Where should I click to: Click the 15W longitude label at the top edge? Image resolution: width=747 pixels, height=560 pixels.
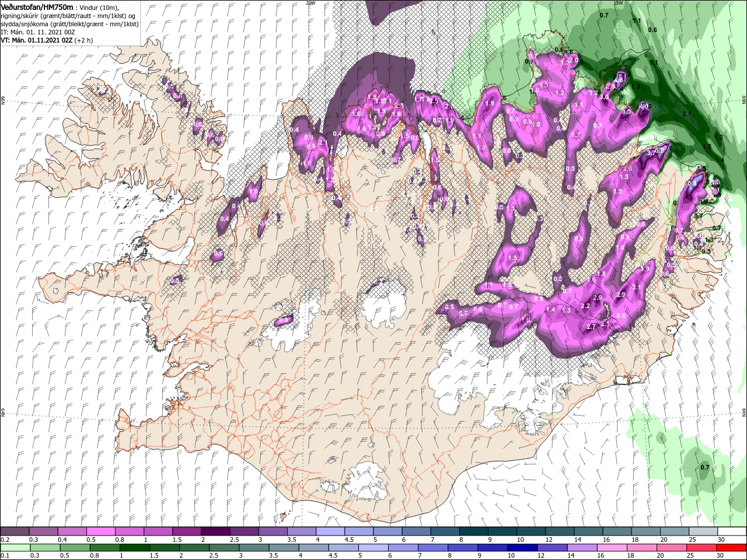click(x=619, y=3)
